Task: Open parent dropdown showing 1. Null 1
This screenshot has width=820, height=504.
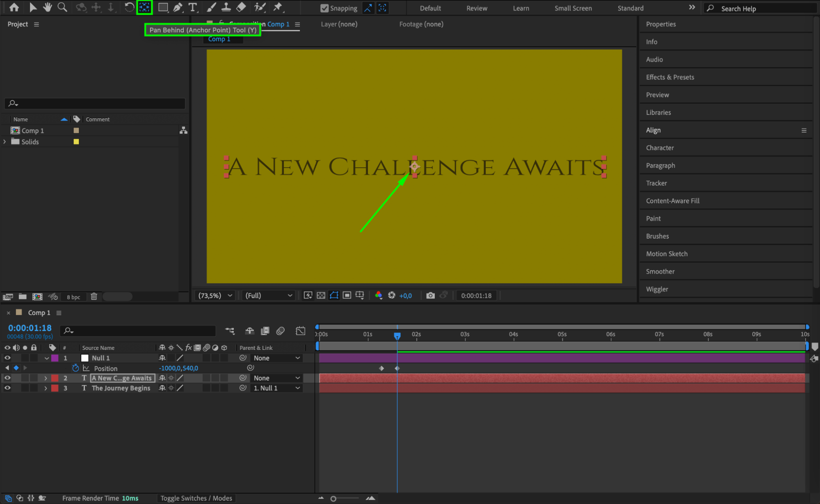Action: tap(276, 388)
